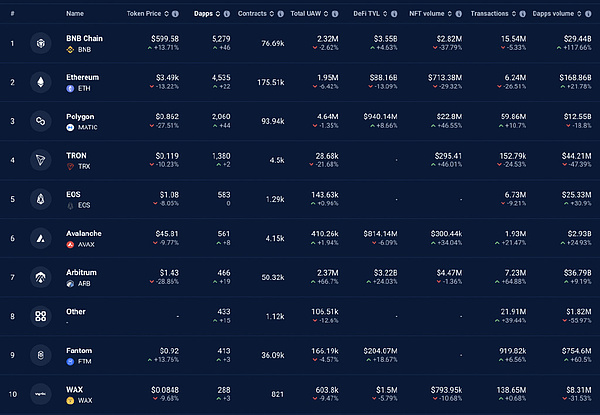Click the Name column header
Screen dimensions: 600x415
point(75,15)
